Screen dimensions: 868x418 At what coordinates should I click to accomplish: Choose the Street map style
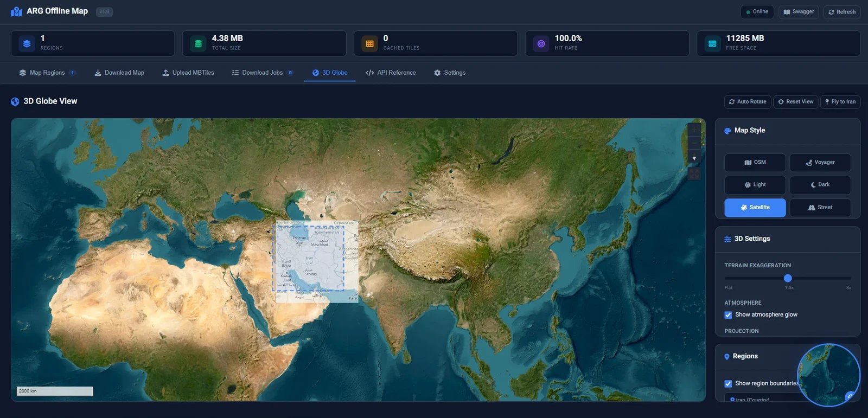pyautogui.click(x=820, y=208)
